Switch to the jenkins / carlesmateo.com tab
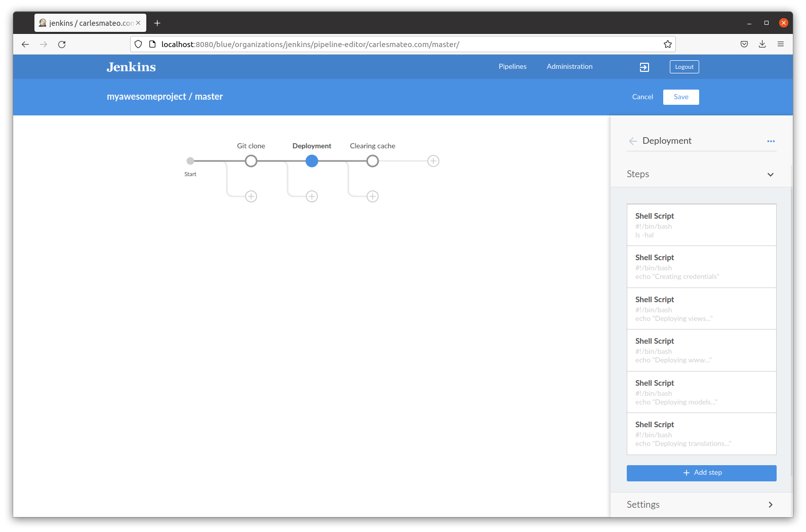Image resolution: width=806 pixels, height=532 pixels. pyautogui.click(x=90, y=23)
